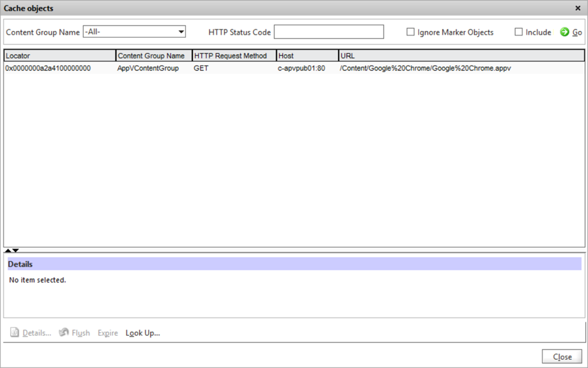Enable the Ignore Marker Objects checkbox
588x368 pixels.
pos(411,32)
